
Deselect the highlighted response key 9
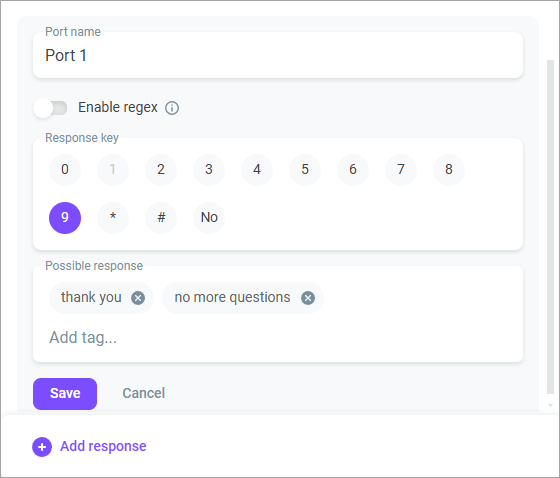(65, 218)
